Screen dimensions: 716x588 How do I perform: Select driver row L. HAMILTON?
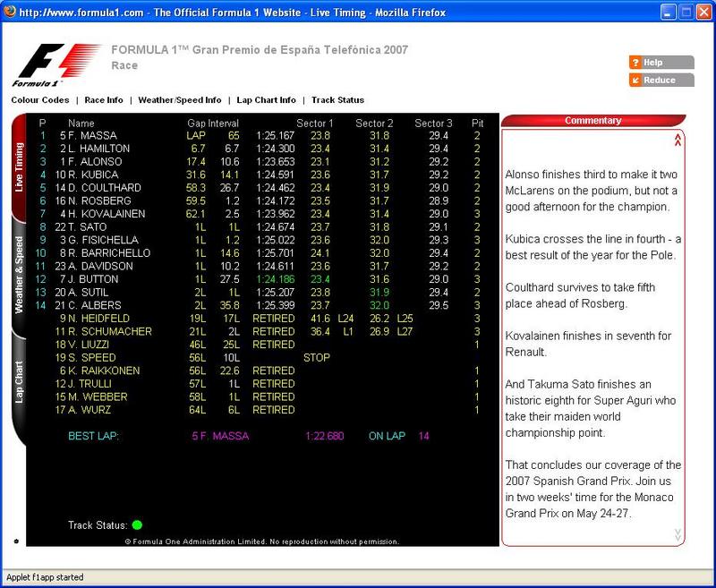click(x=260, y=149)
